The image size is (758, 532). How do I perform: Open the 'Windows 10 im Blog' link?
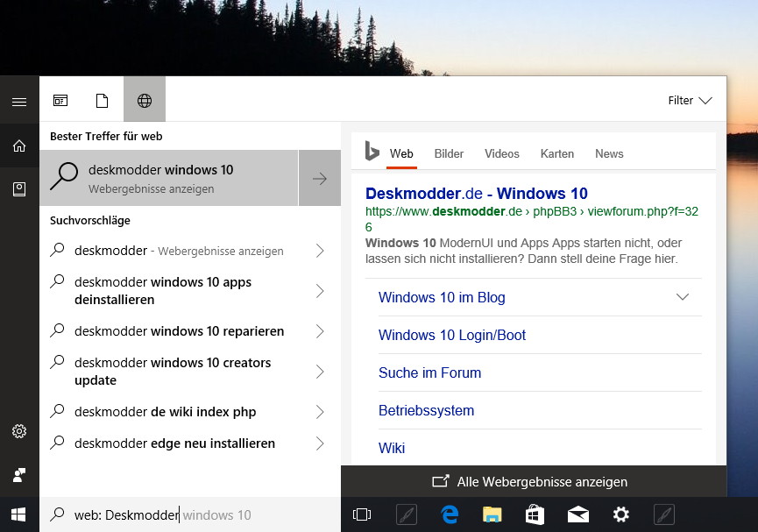point(442,297)
